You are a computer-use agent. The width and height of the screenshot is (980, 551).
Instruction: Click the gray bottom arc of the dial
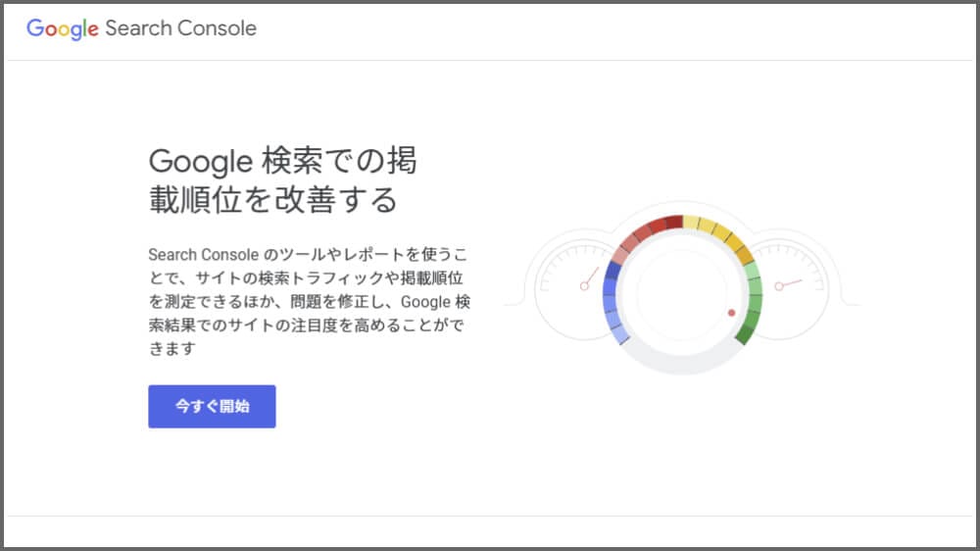pos(681,363)
